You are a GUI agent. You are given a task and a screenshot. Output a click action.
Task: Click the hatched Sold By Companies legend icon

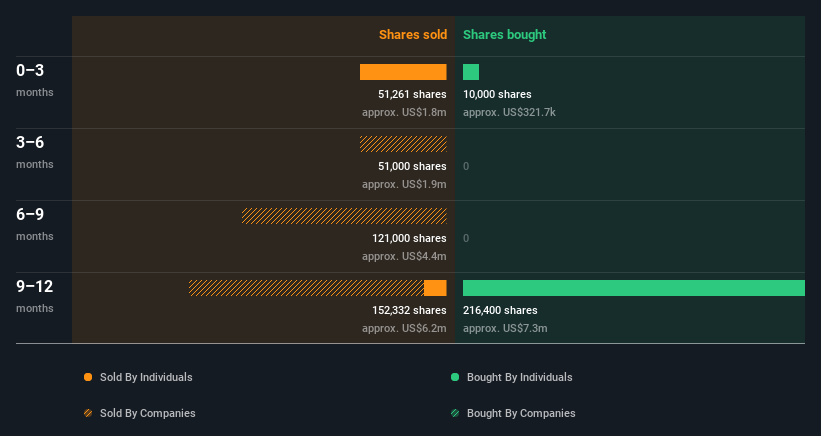[x=88, y=413]
